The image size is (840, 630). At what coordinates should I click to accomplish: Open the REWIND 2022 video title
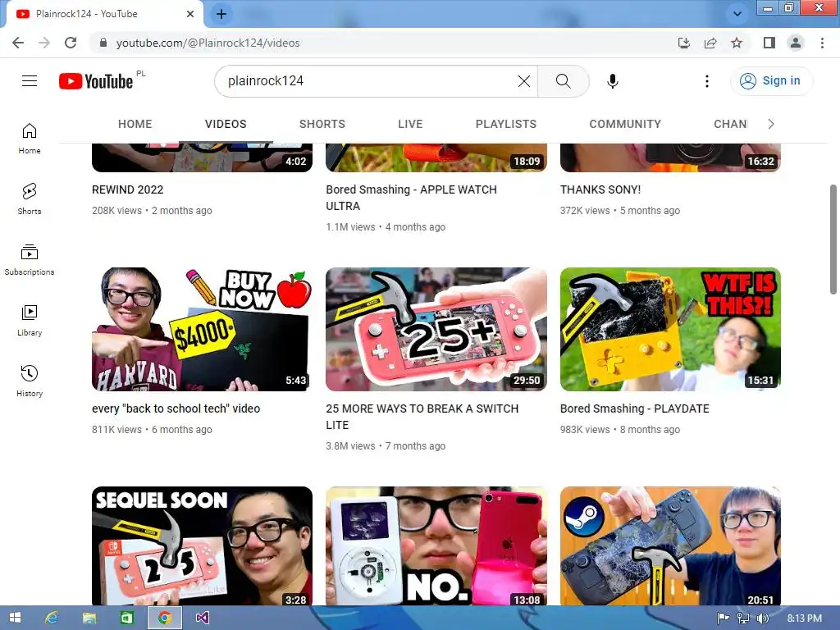(127, 189)
